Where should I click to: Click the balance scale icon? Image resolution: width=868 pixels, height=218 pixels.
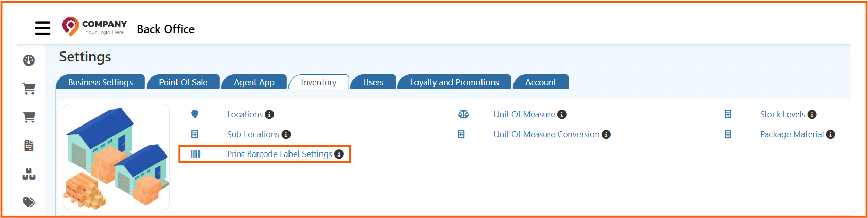click(x=463, y=114)
